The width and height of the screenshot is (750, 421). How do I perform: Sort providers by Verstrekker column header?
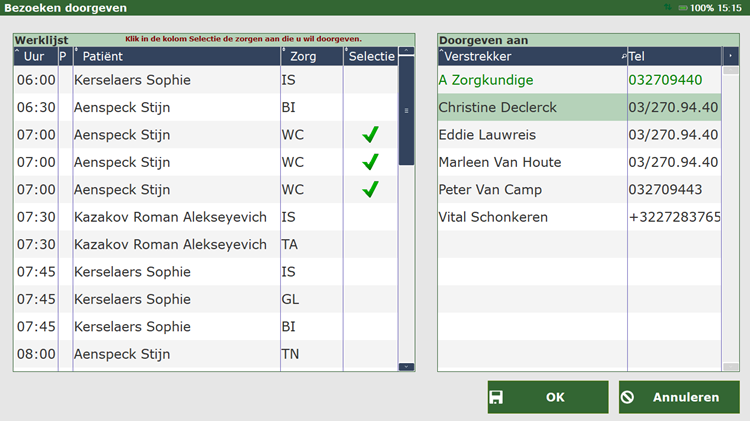pyautogui.click(x=530, y=57)
